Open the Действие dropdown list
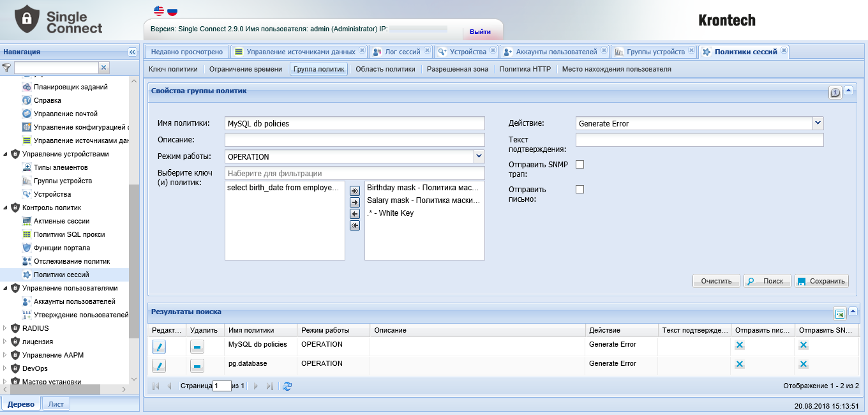Screen dimensions: 868x415 coord(818,123)
